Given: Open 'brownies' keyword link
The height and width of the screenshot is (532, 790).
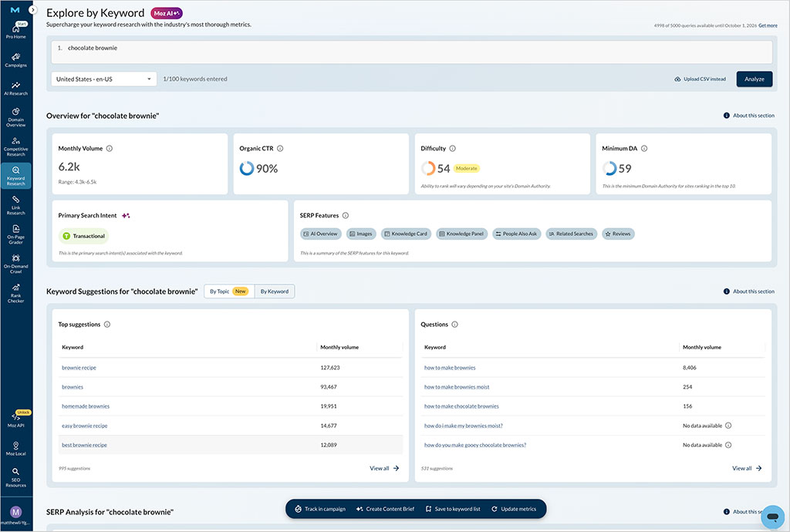Looking at the screenshot, I should point(73,387).
